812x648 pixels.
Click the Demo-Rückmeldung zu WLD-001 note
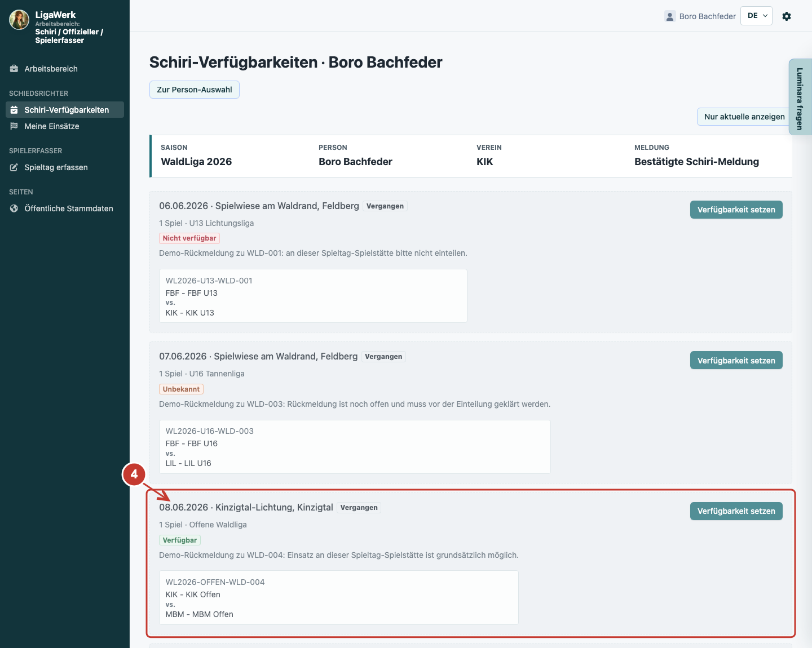(x=313, y=253)
